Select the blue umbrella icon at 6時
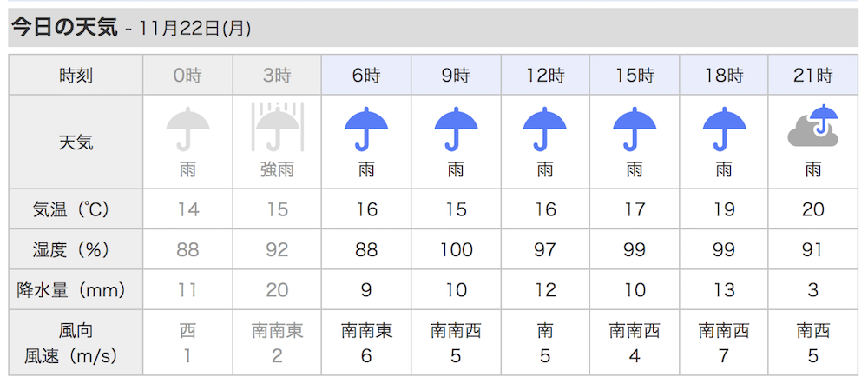Screen dimensions: 868x384 tap(366, 129)
